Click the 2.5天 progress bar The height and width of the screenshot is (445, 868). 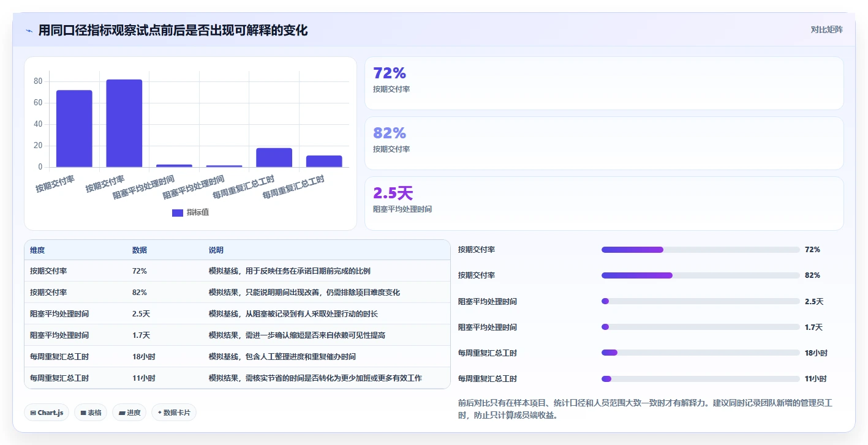701,301
